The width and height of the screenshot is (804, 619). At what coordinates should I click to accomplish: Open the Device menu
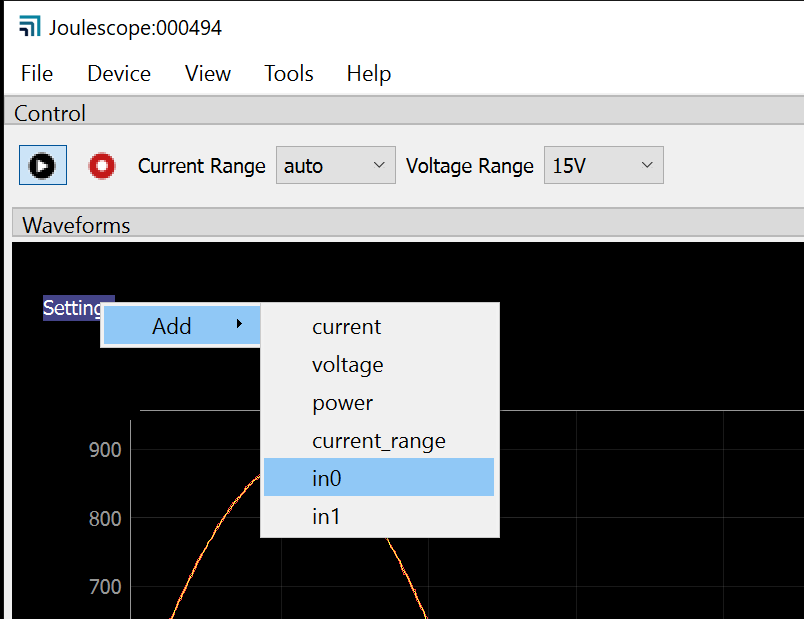[x=119, y=73]
